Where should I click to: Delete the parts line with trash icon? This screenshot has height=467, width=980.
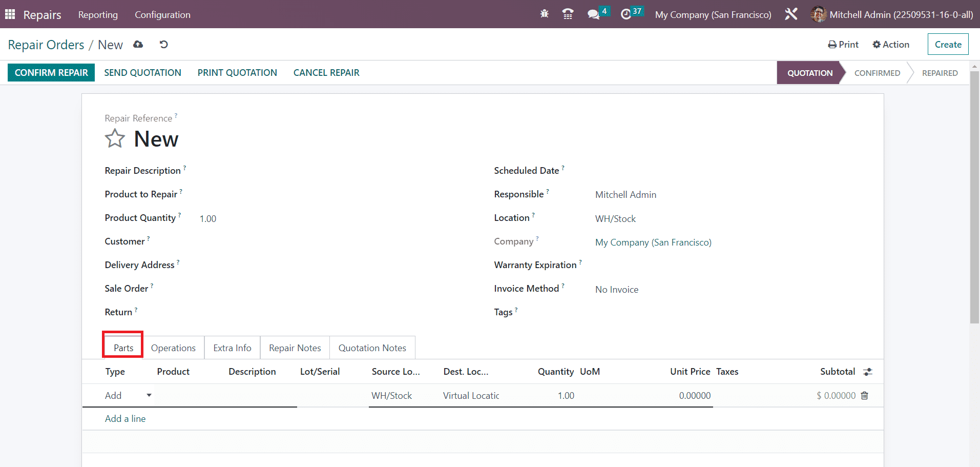(x=865, y=395)
